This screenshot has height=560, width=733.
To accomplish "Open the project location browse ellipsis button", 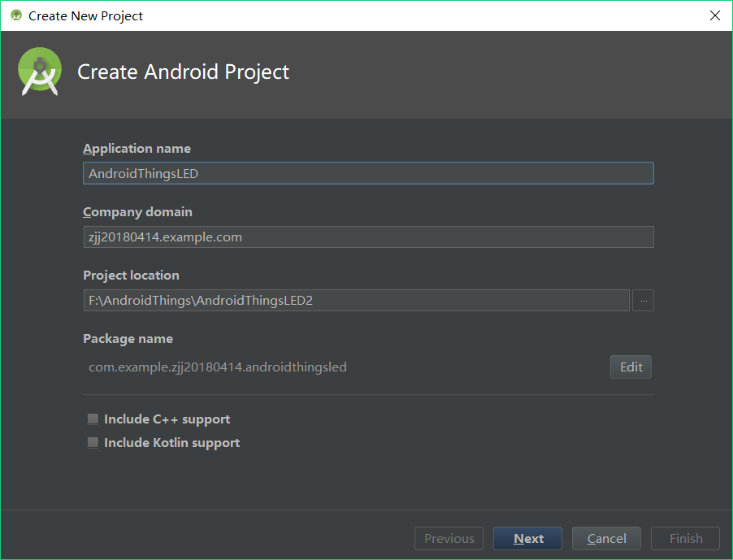I will [x=644, y=301].
